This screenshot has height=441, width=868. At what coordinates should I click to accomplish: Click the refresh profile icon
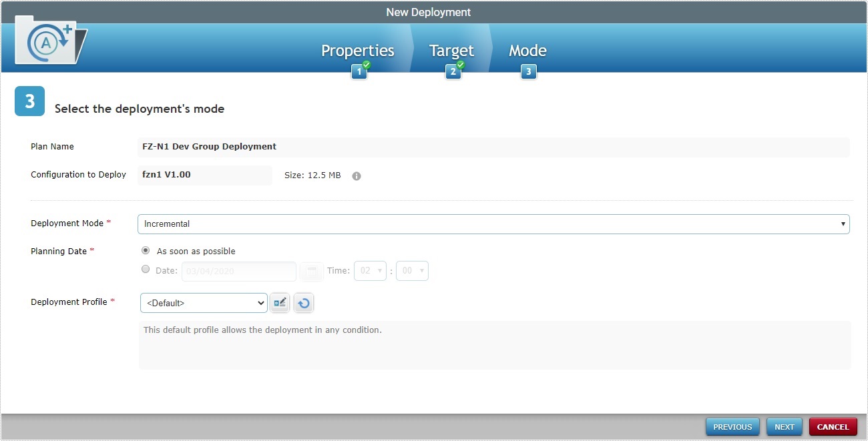304,302
